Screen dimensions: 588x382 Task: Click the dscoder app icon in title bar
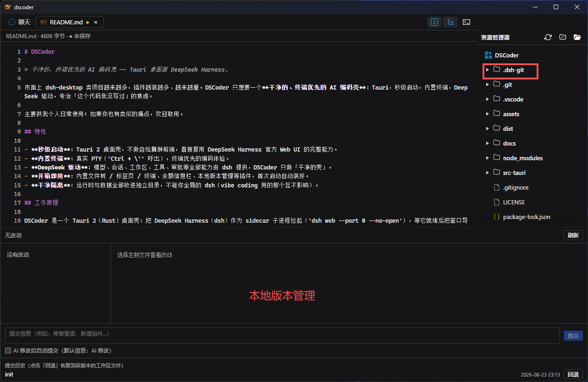7,7
